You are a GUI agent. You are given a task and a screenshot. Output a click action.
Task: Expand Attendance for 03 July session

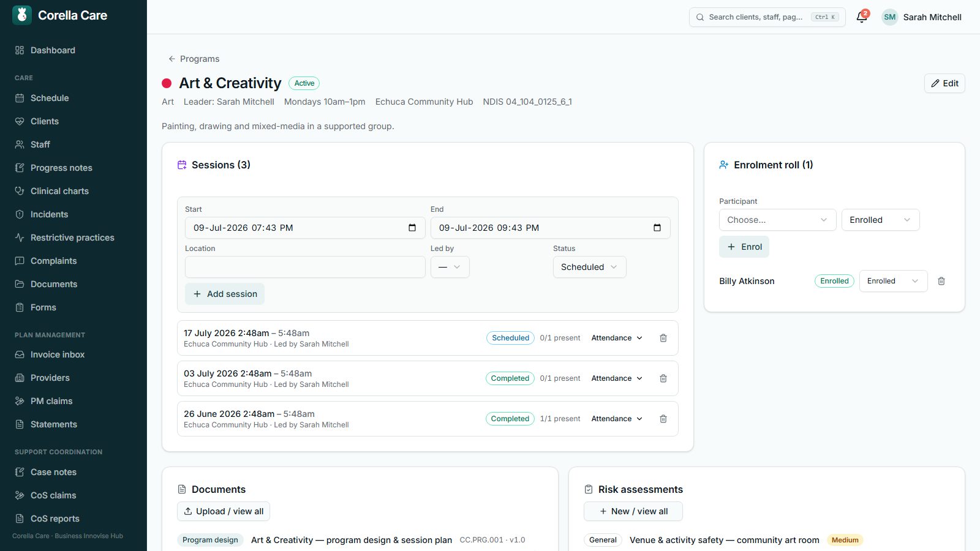click(617, 378)
